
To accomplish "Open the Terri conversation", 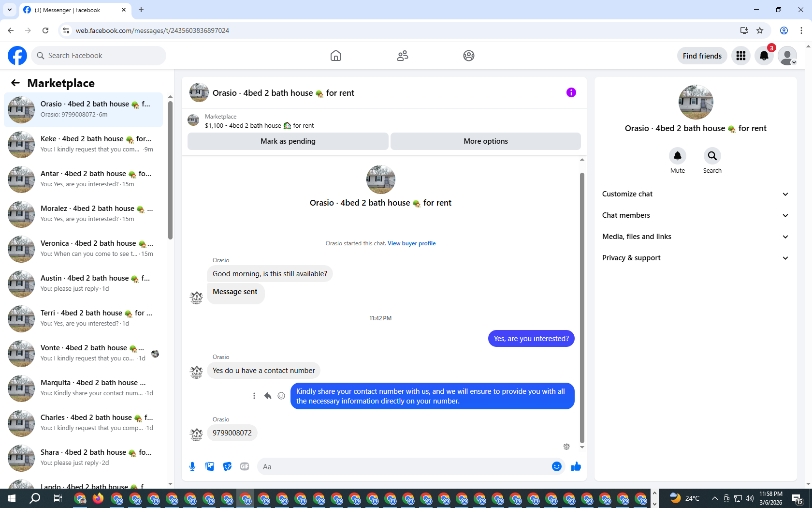I will click(x=83, y=318).
